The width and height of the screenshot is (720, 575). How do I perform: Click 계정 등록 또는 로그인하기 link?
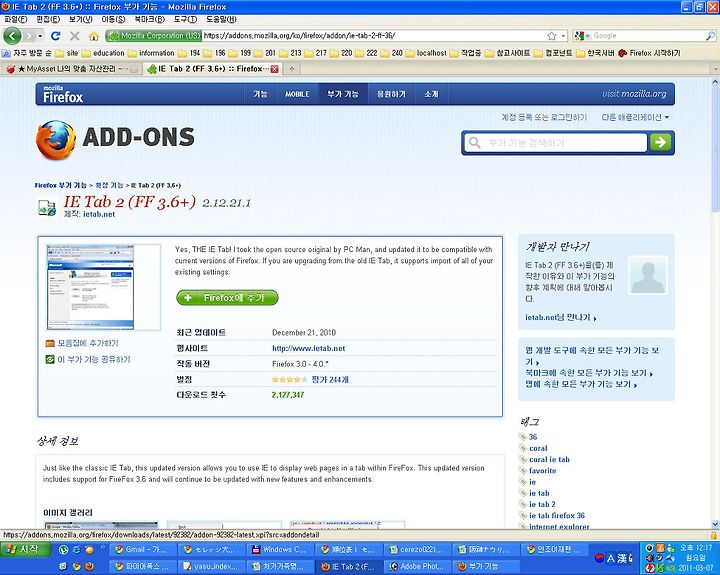point(544,118)
